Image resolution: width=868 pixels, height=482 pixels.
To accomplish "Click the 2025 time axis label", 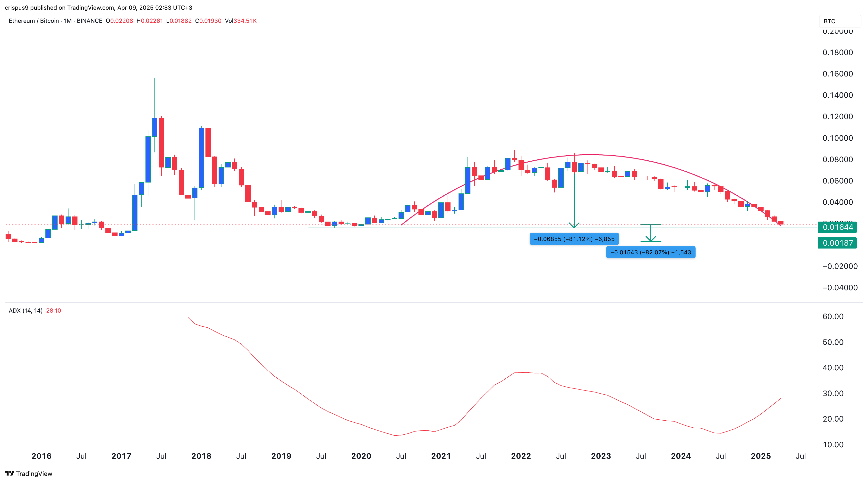I will pos(761,456).
